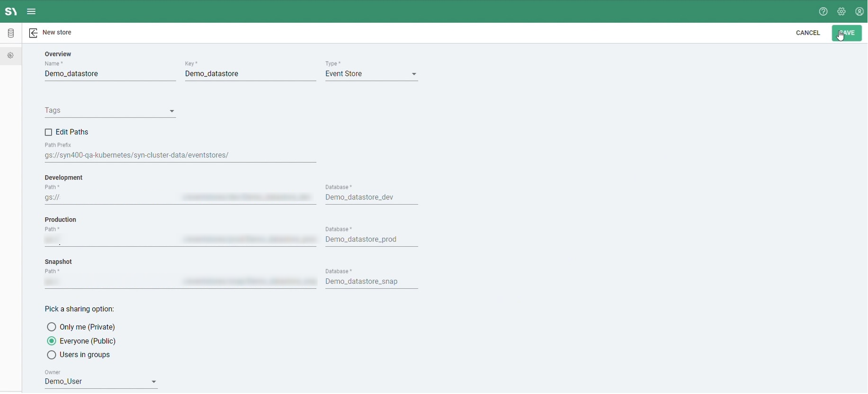Click the lower sidebar gear icon

coord(10,56)
